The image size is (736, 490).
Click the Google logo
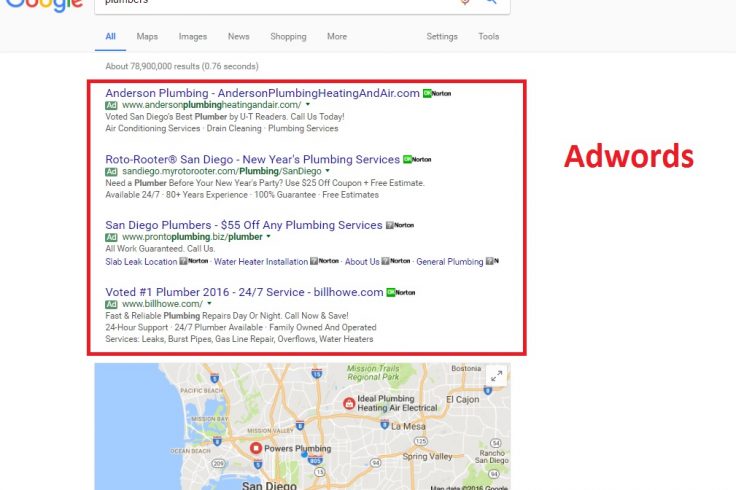tap(44, 5)
